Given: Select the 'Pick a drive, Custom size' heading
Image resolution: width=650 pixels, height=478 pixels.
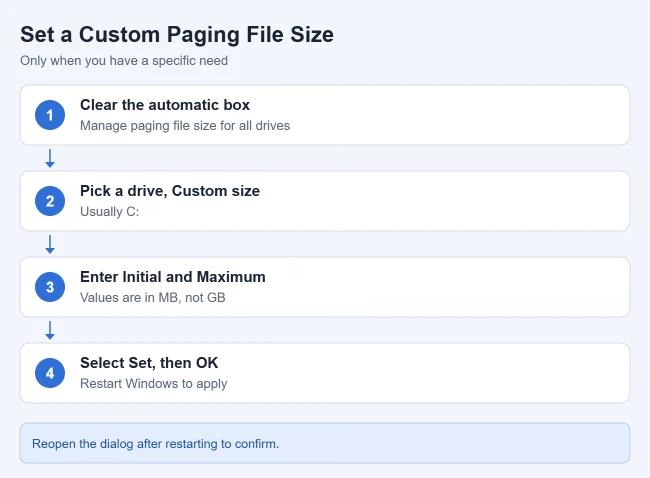Looking at the screenshot, I should (170, 191).
